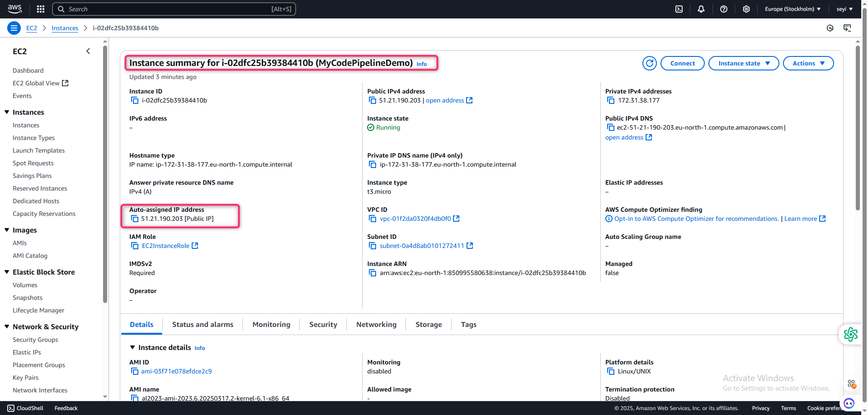Refresh the instance summary
This screenshot has width=868, height=415.
[x=650, y=63]
